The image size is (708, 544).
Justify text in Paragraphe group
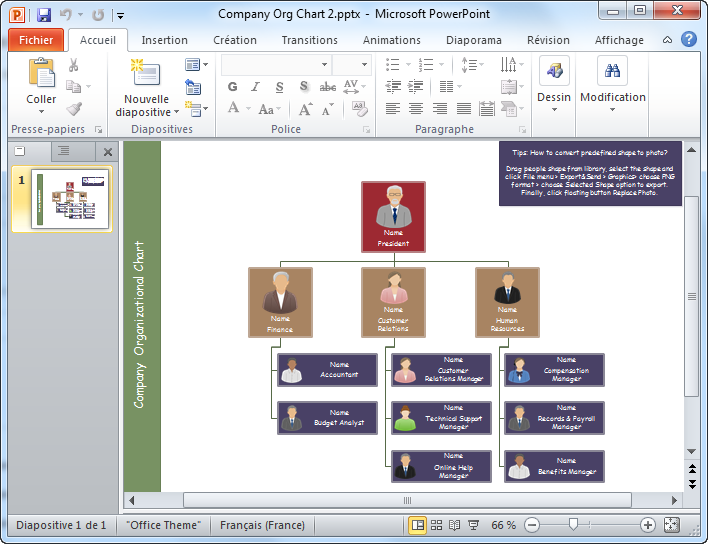(x=464, y=109)
